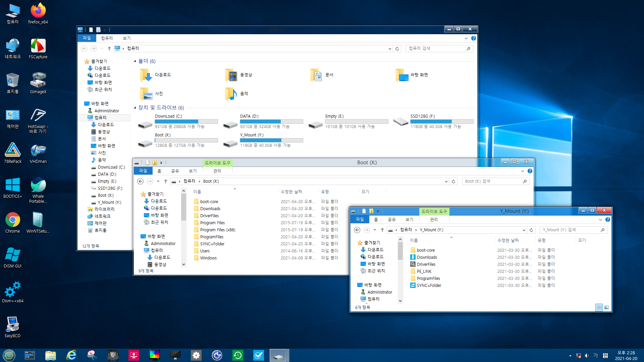644x362 pixels.
Task: Open address dropdown in Boot (X:) window
Action: coord(446,181)
